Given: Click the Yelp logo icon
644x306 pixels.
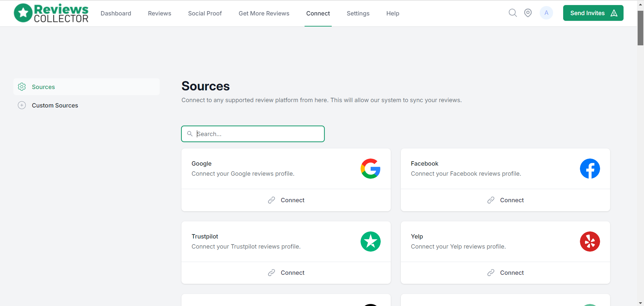Looking at the screenshot, I should point(590,242).
